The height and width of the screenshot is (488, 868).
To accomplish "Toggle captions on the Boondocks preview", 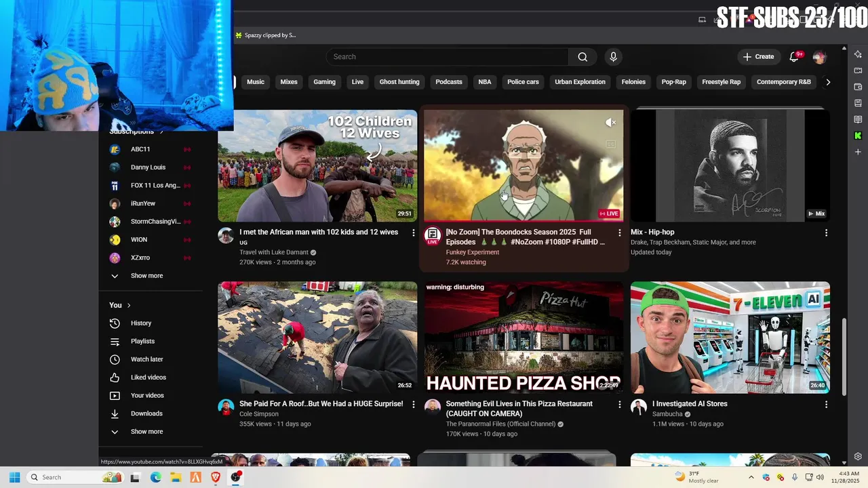I will coord(610,144).
